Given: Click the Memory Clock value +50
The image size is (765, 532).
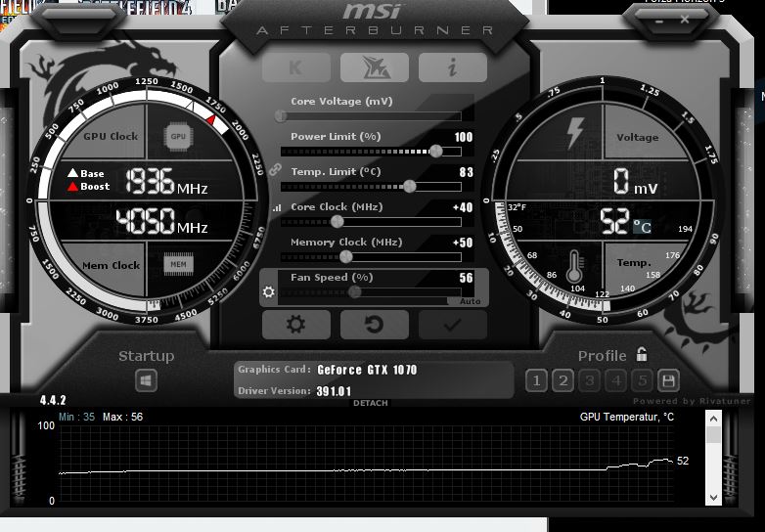Looking at the screenshot, I should point(463,243).
